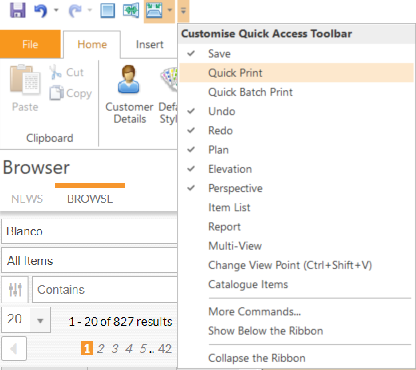This screenshot has height=370, width=416.
Task: Open the Insert ribbon tab
Action: (149, 44)
